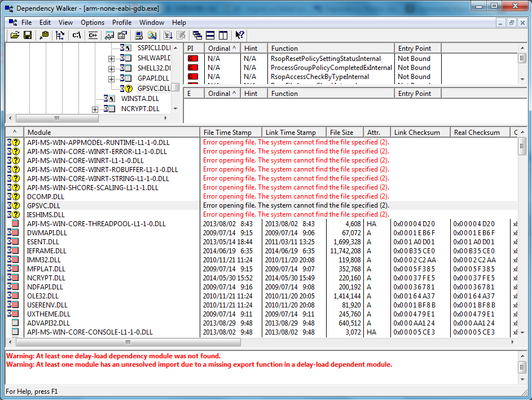
Task: Sort exports by Entry Point column header
Action: (x=418, y=93)
